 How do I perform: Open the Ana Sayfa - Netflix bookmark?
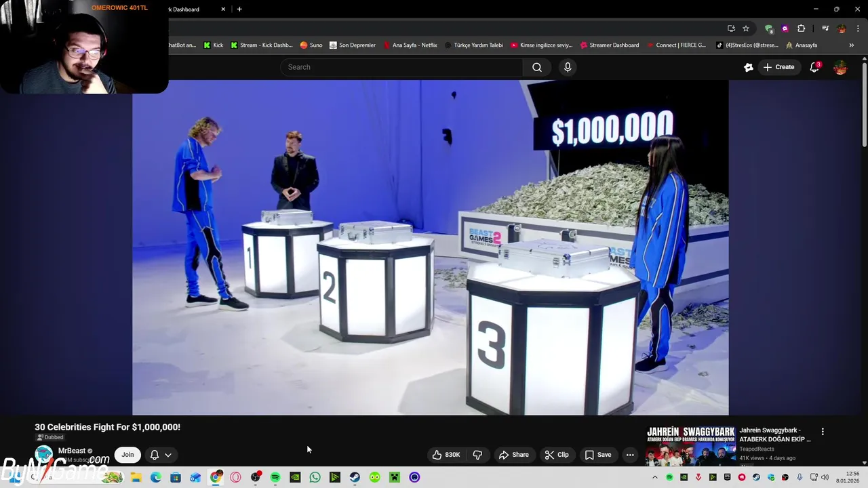point(410,45)
